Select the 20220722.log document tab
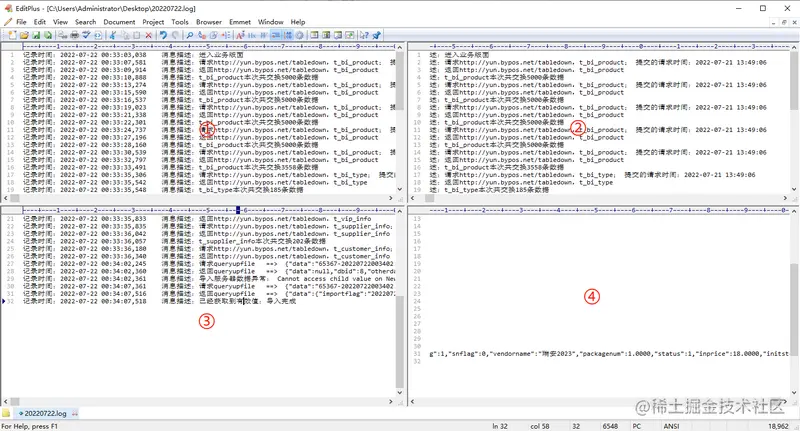 pos(45,413)
